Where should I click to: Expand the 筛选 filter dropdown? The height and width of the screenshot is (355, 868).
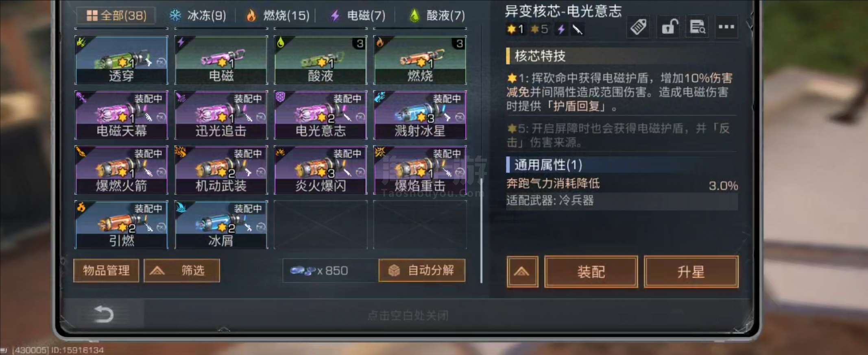click(x=182, y=271)
